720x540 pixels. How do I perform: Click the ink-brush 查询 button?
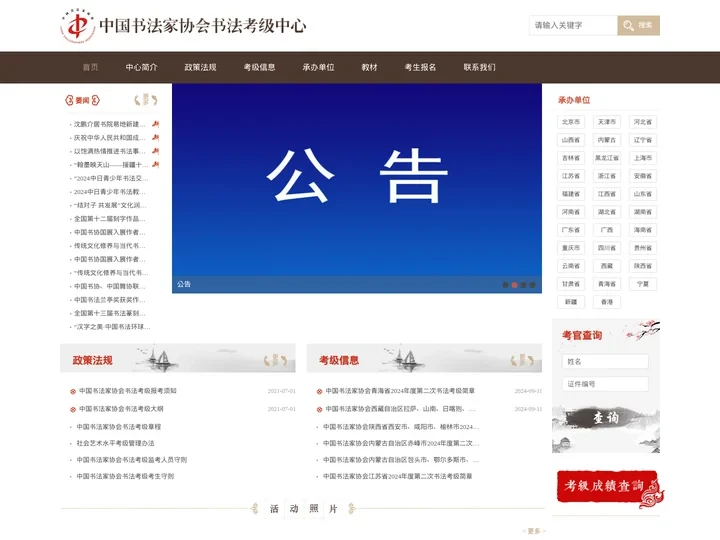pyautogui.click(x=606, y=418)
